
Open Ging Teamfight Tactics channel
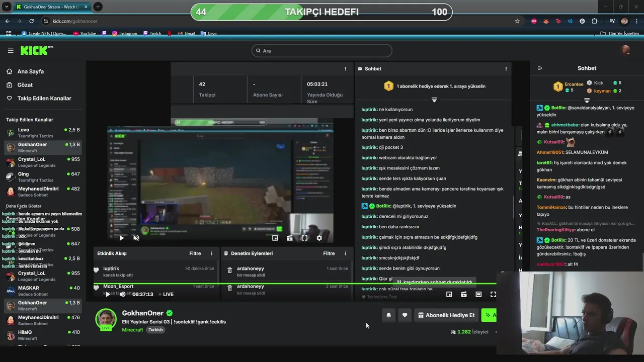[42, 177]
